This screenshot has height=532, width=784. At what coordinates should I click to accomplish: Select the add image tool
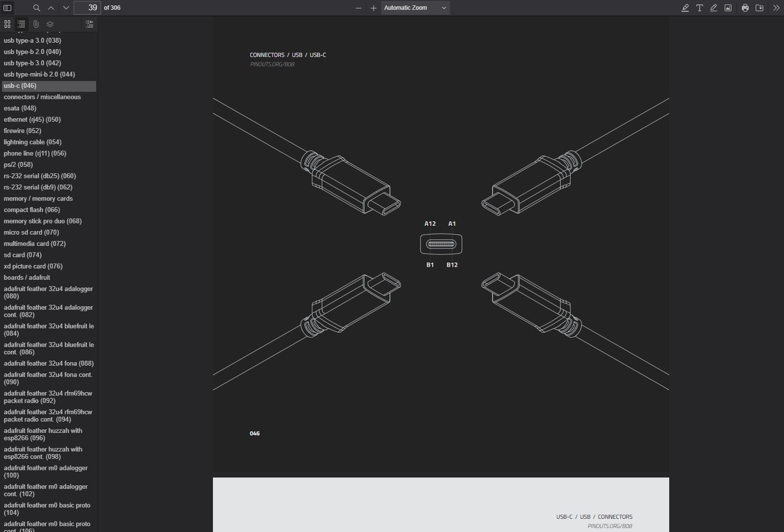(728, 8)
